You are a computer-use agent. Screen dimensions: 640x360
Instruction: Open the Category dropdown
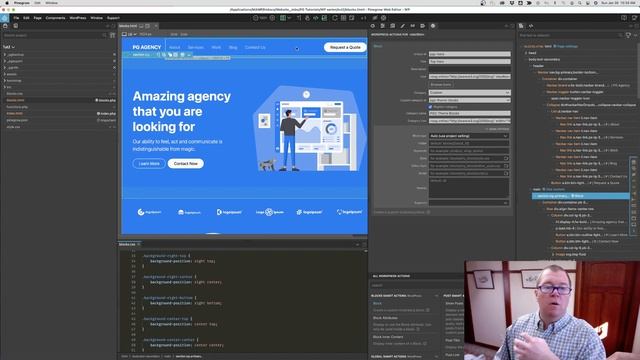[x=469, y=93]
